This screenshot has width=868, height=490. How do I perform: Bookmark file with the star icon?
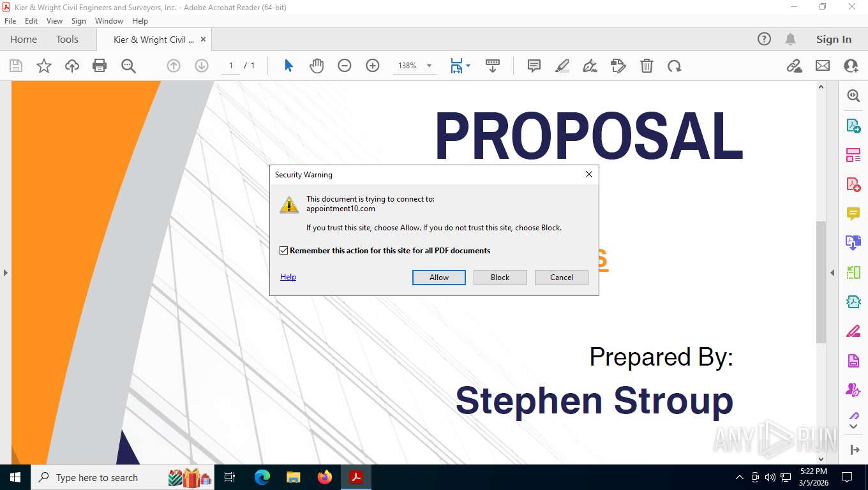point(44,66)
